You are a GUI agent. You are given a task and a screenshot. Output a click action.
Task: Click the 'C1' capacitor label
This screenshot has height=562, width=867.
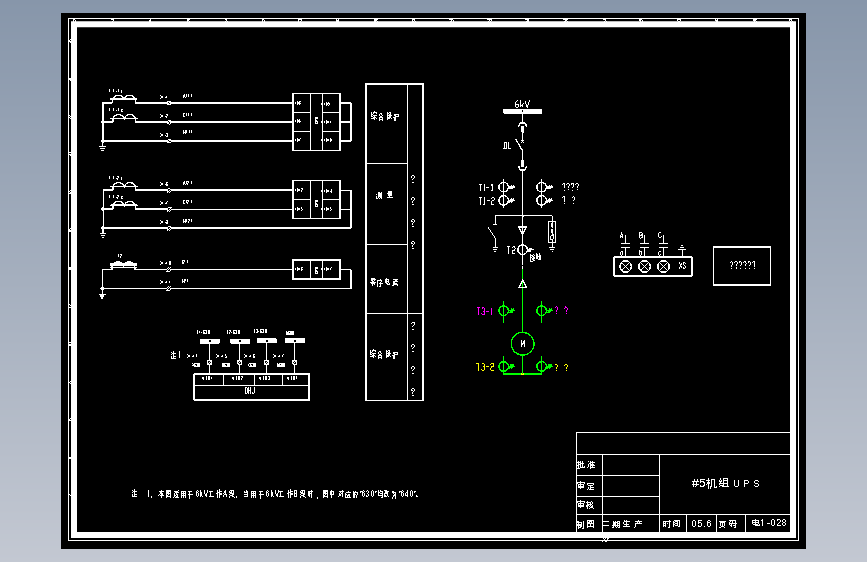point(662,237)
